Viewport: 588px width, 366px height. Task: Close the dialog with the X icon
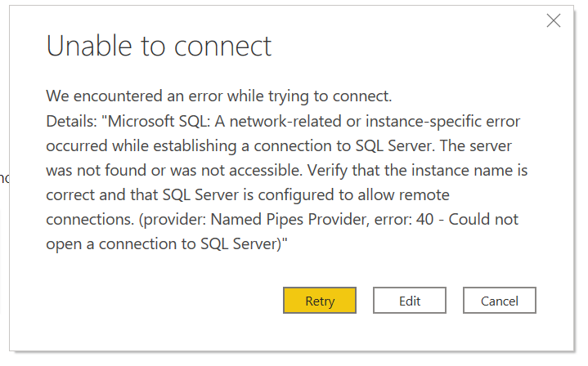click(x=554, y=21)
